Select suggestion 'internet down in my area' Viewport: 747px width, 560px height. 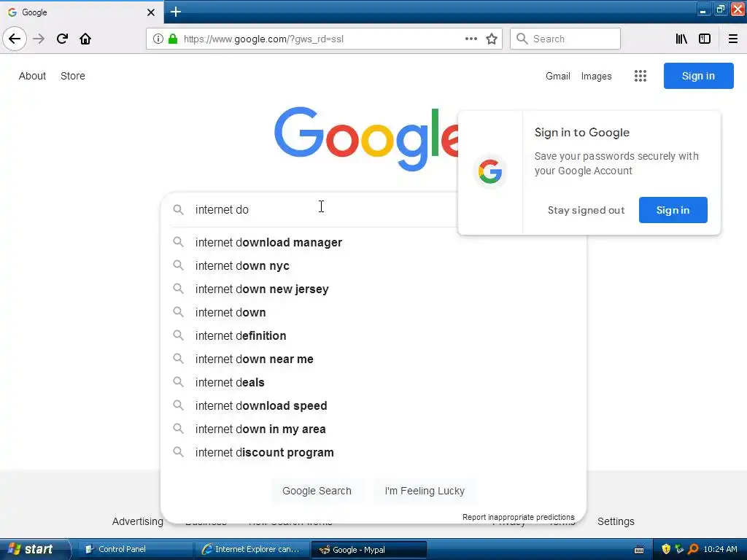[x=373, y=429]
